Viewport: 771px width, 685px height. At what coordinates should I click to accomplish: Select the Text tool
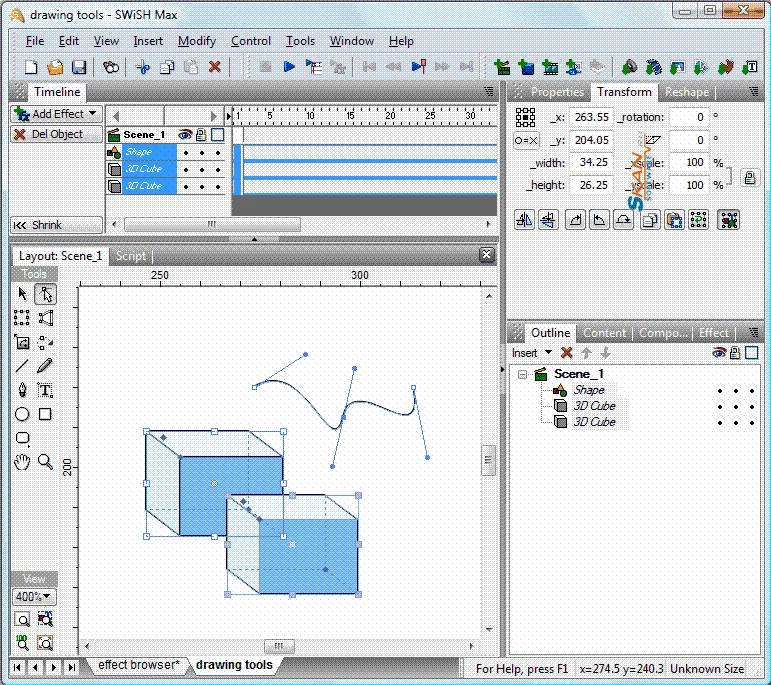[45, 390]
